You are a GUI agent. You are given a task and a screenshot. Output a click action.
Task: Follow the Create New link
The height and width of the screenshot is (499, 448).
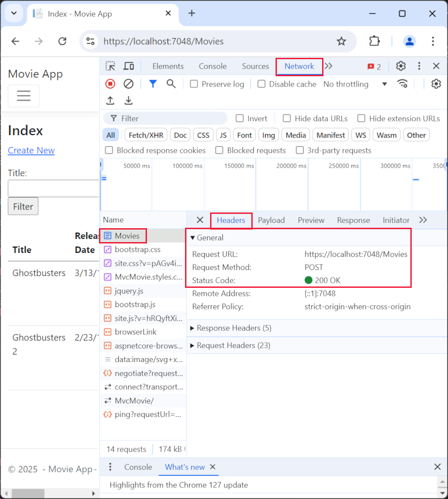(31, 150)
